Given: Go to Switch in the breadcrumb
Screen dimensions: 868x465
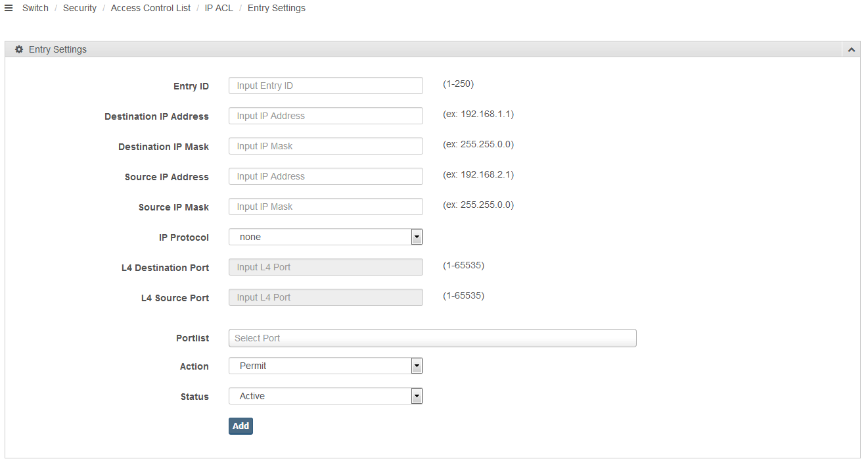Looking at the screenshot, I should 35,8.
